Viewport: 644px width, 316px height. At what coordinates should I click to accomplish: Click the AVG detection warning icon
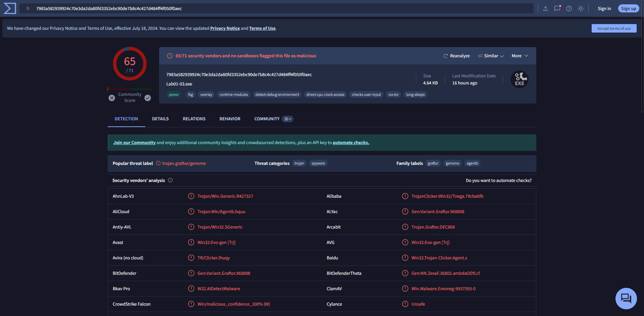click(405, 242)
